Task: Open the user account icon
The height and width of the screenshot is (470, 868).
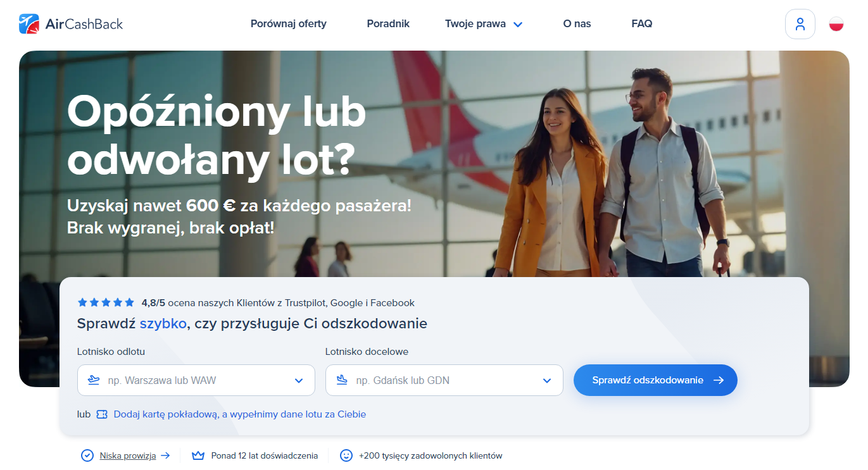Action: (800, 24)
